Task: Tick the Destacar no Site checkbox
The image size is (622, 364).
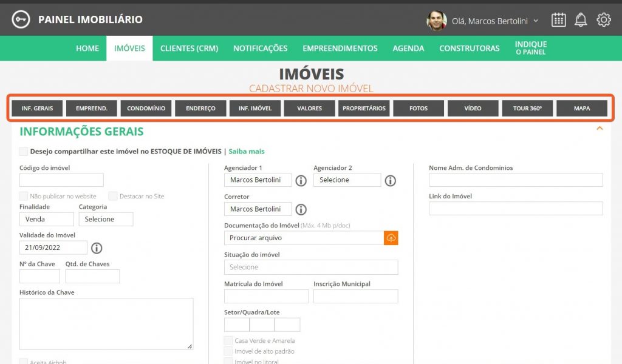Action: pos(113,196)
